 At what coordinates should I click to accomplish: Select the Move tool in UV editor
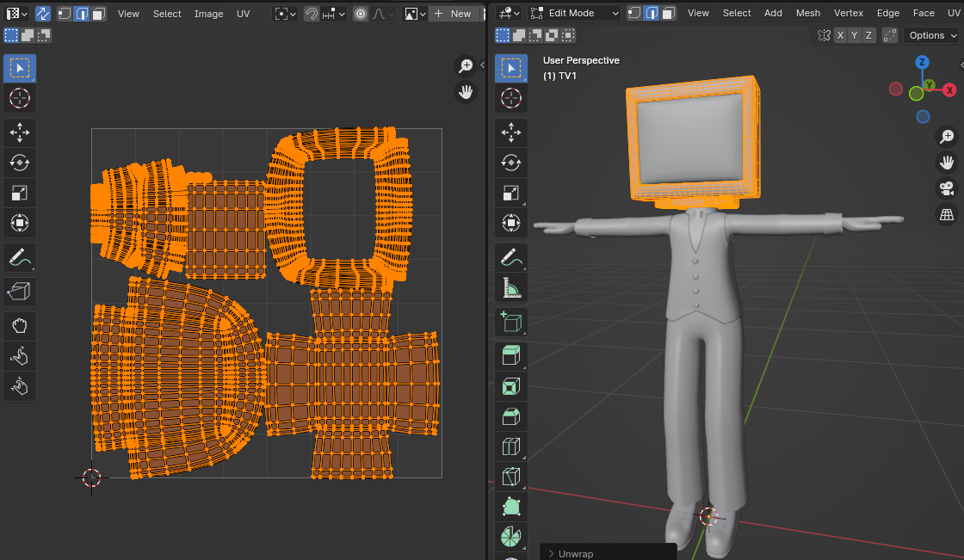[20, 132]
